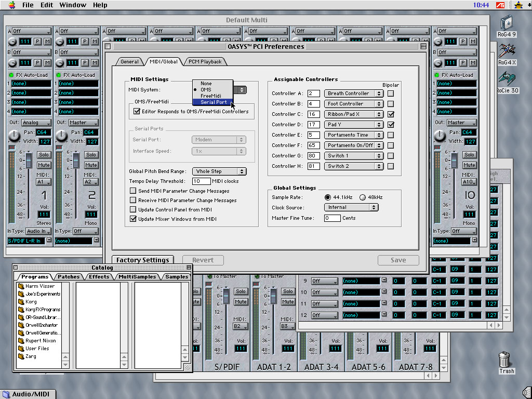Click the Controller A number field
Viewport: 532px width, 399px height.
pos(313,94)
